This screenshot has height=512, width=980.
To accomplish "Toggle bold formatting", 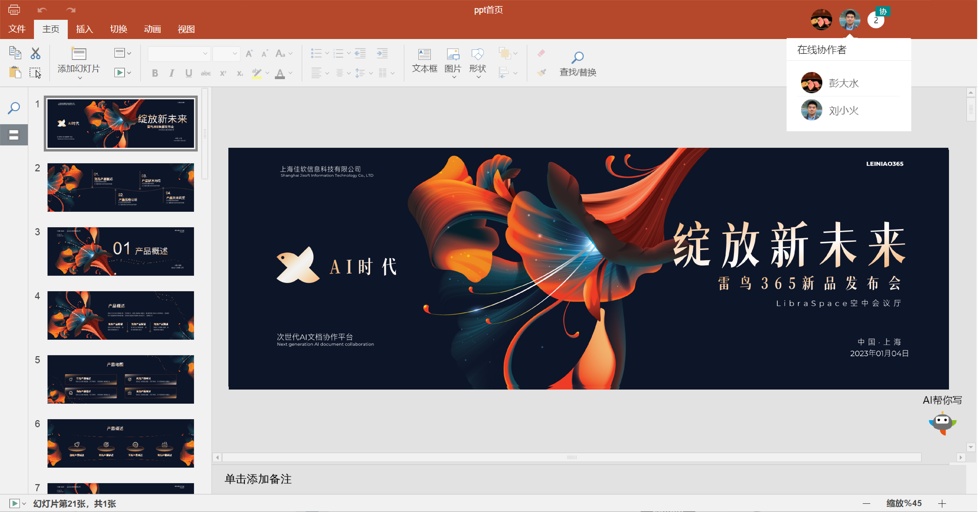I will [x=155, y=73].
